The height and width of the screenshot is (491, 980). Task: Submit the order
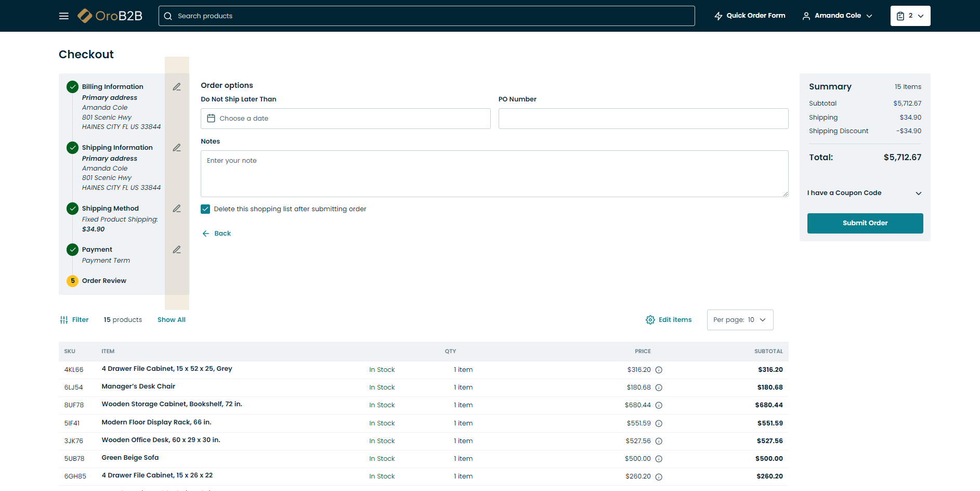point(865,223)
